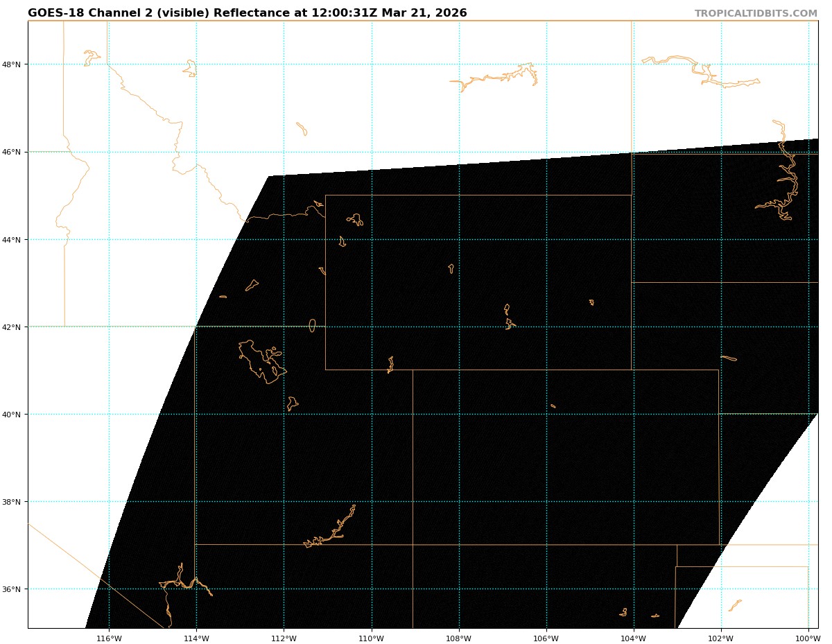Click the Yellowstone Lake outline in Wyoming
Image resolution: width=832 pixels, height=644 pixels.
pyautogui.click(x=356, y=220)
